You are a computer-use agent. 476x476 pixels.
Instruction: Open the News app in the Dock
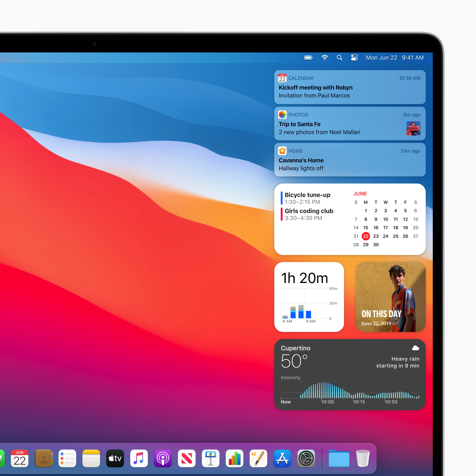(187, 458)
